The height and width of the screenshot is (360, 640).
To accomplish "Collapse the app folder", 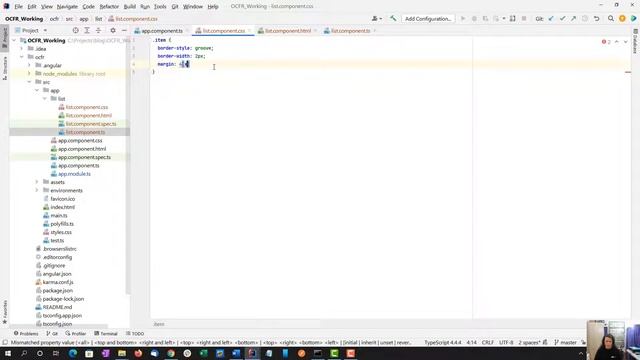I will click(37, 90).
